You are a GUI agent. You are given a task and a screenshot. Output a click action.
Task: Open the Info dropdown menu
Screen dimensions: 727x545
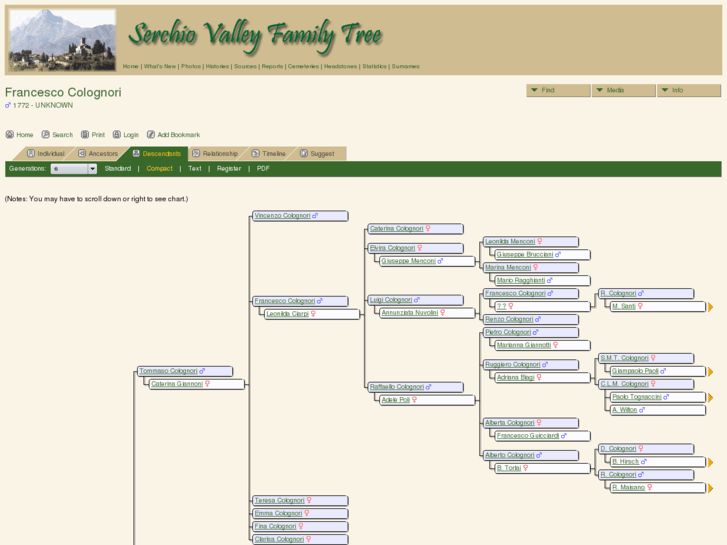[x=689, y=90]
